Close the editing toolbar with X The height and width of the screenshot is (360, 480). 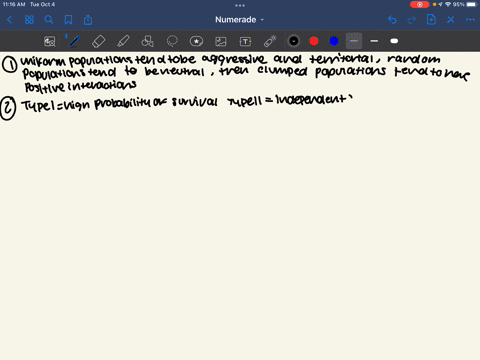[x=451, y=20]
